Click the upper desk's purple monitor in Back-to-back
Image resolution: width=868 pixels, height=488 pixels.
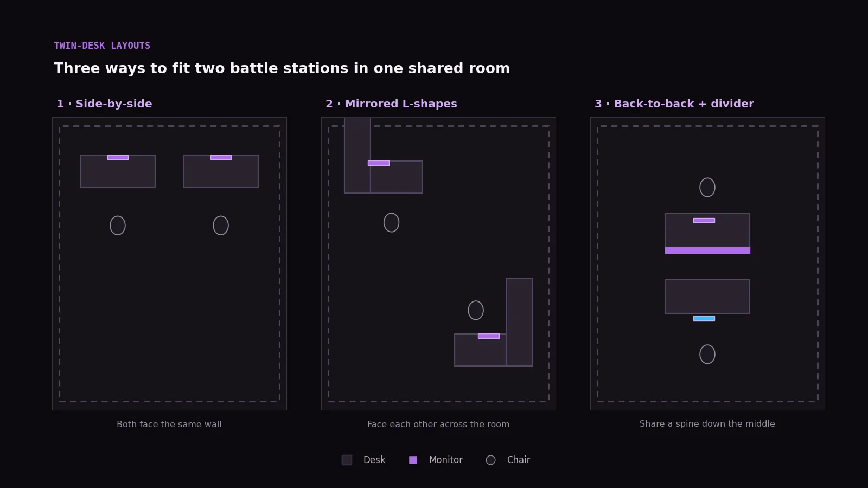[704, 220]
